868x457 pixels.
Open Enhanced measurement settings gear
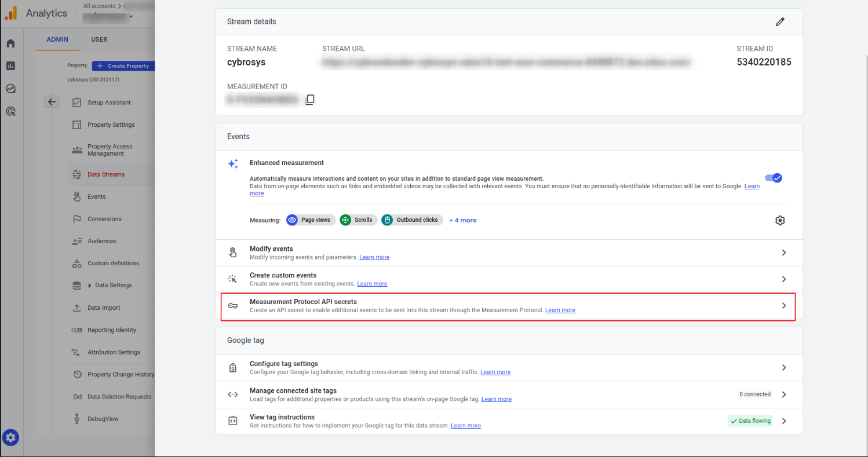point(780,220)
